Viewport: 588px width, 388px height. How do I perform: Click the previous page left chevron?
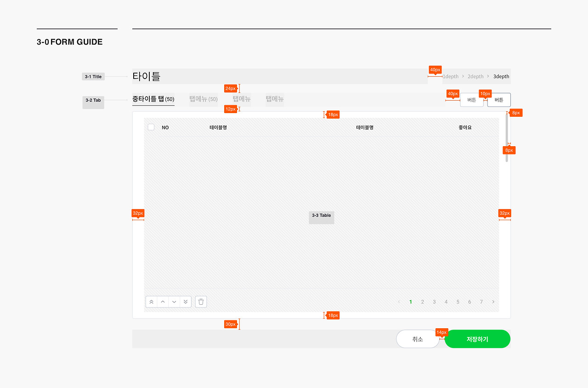point(399,302)
